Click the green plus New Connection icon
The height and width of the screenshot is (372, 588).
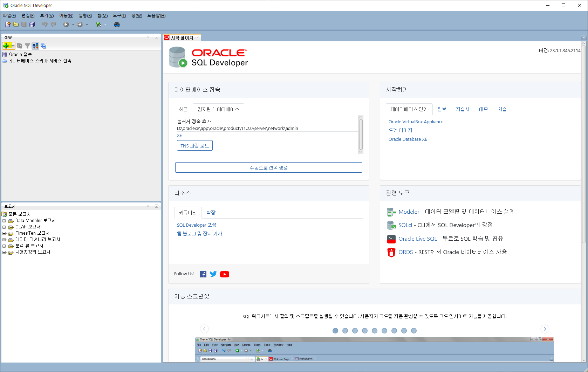click(6, 46)
